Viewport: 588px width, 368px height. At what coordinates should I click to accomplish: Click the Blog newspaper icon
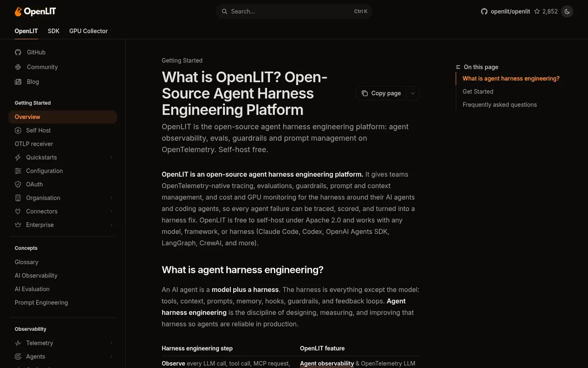[x=18, y=81]
